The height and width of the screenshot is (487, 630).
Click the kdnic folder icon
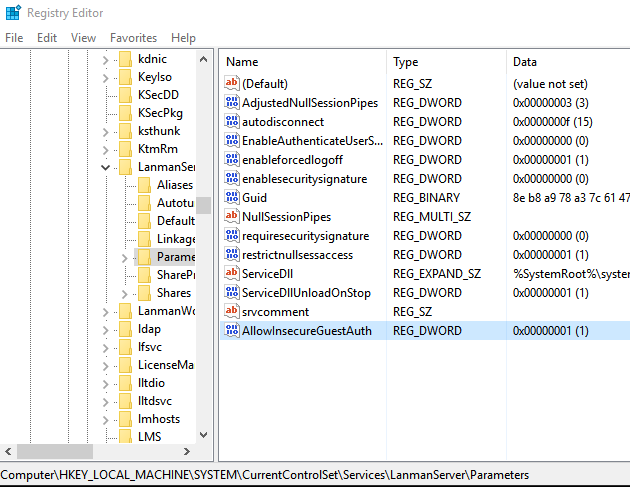point(125,59)
